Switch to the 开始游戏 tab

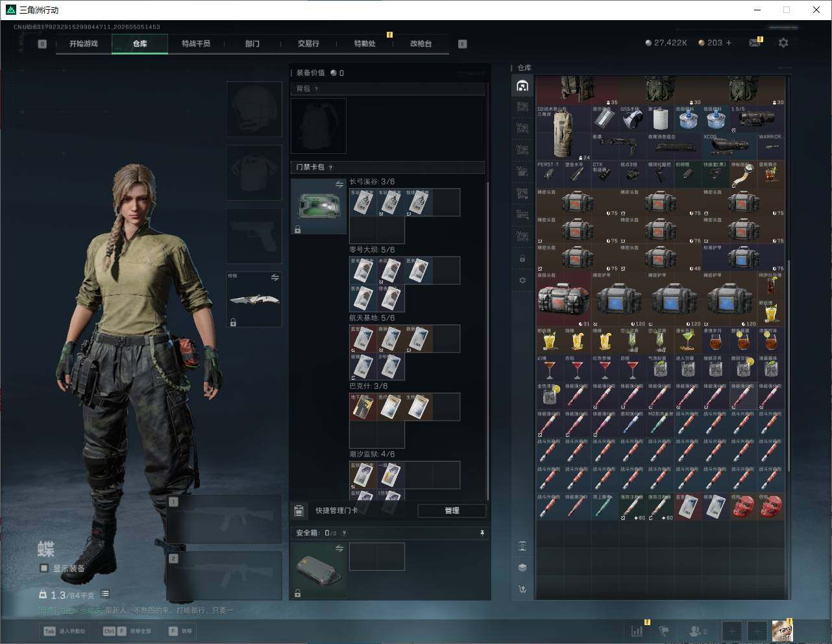click(x=84, y=43)
